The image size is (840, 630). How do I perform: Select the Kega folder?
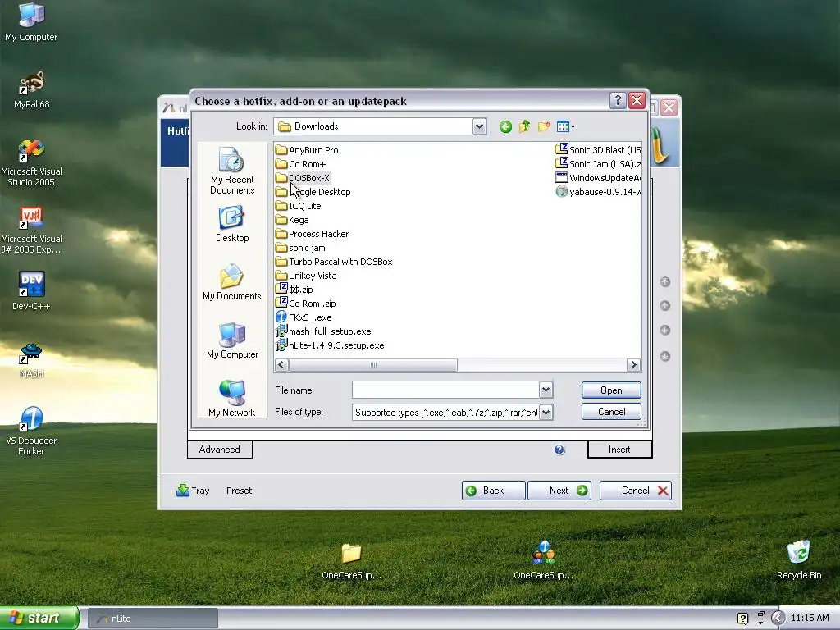coord(292,220)
